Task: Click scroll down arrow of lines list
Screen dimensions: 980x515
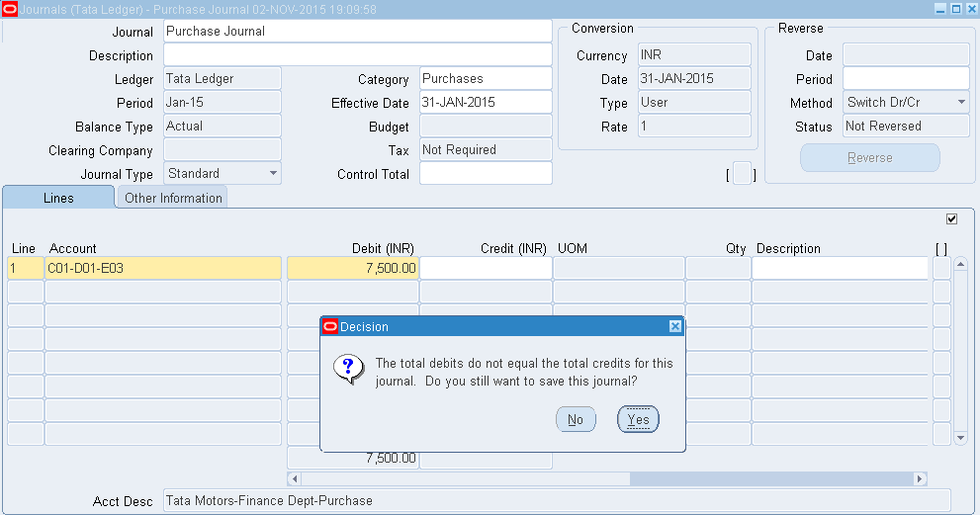Action: [x=959, y=436]
